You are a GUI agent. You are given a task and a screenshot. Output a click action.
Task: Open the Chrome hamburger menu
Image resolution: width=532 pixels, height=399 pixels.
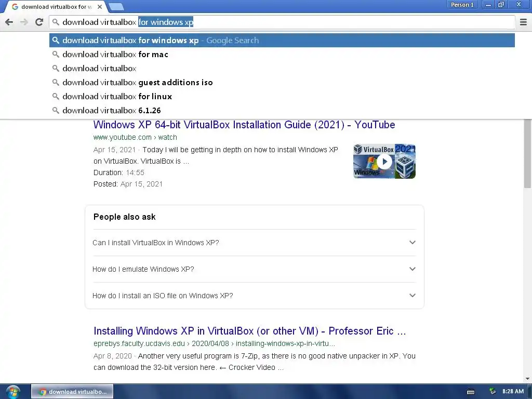click(x=523, y=22)
